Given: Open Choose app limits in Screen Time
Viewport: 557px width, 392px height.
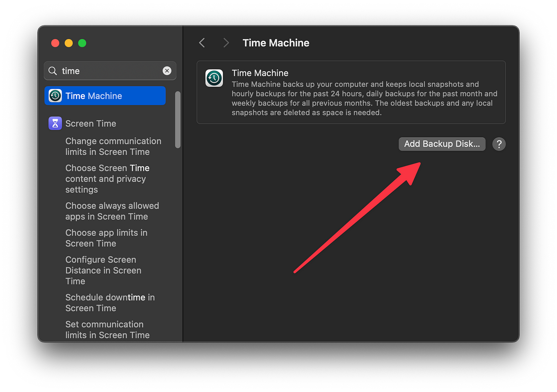Looking at the screenshot, I should pyautogui.click(x=106, y=238).
